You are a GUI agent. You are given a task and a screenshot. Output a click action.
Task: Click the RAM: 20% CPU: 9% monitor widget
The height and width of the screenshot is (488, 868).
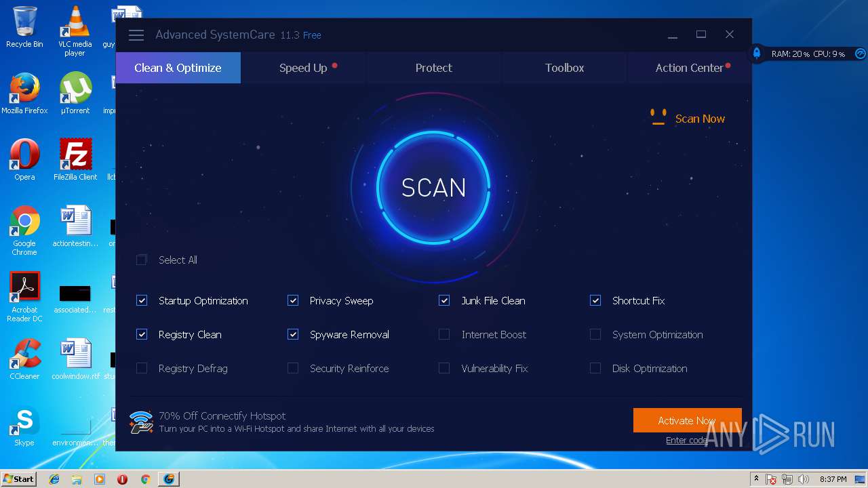point(808,54)
